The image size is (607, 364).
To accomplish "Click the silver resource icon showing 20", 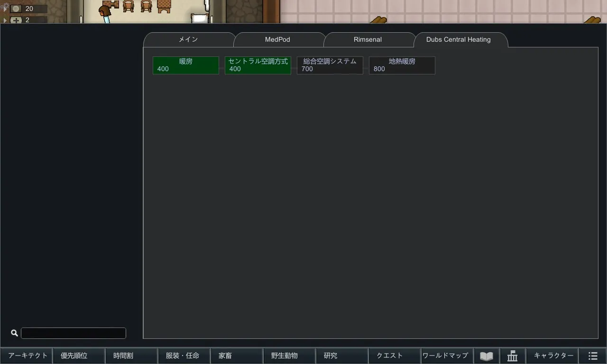I will [x=16, y=9].
